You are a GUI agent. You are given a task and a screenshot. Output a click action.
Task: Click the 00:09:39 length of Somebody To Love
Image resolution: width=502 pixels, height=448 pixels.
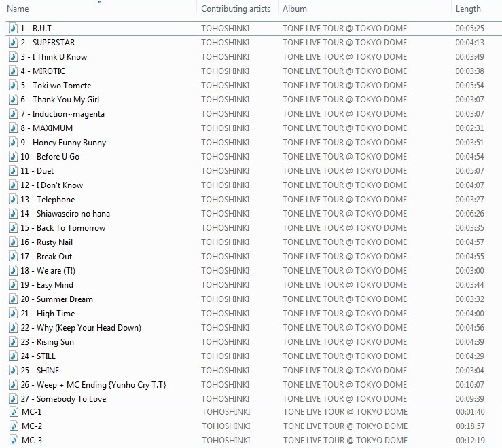(469, 398)
